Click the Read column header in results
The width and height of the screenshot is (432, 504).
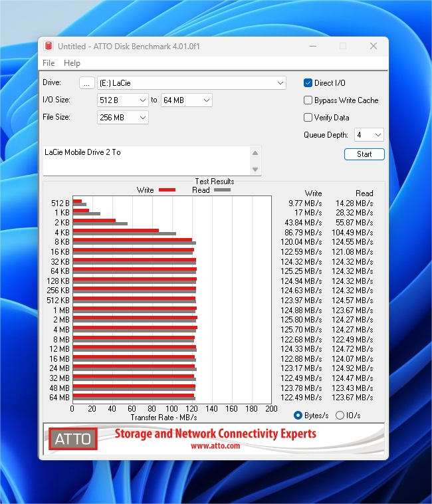[x=364, y=193]
